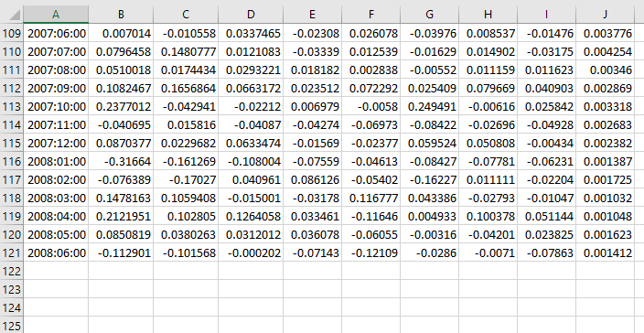
Task: Select value -0.101568 in column C
Action: (x=186, y=252)
